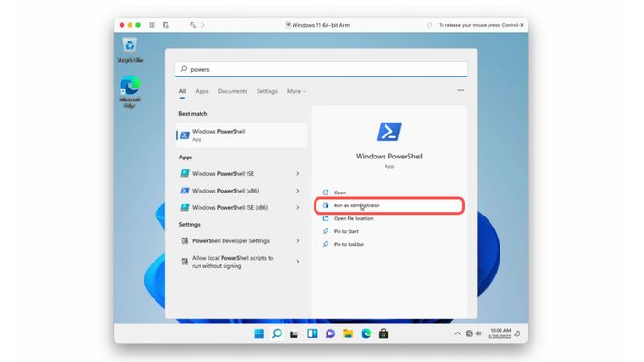Screen dimensions: 644x362
Task: Open Recycle Bin desktop icon
Action: coord(130,50)
